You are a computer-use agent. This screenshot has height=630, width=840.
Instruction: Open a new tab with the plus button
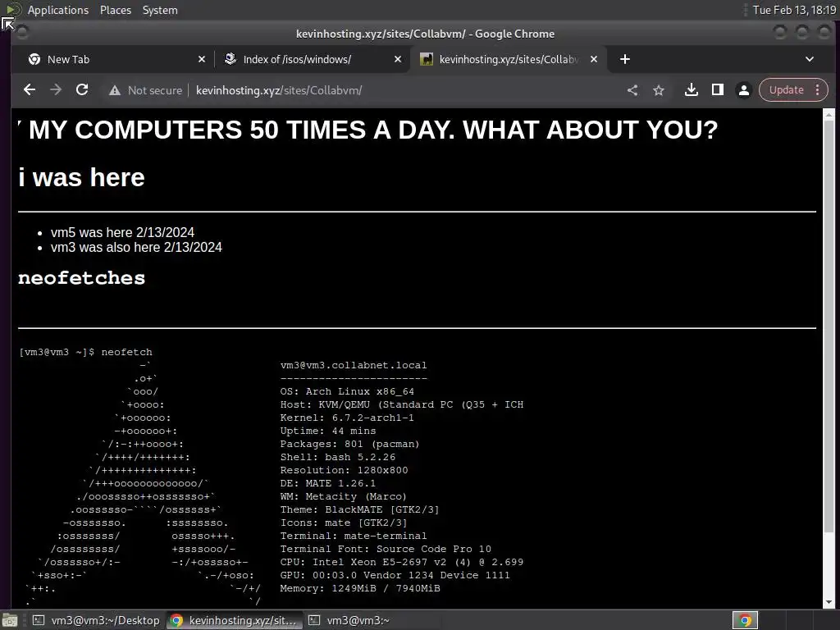(624, 59)
